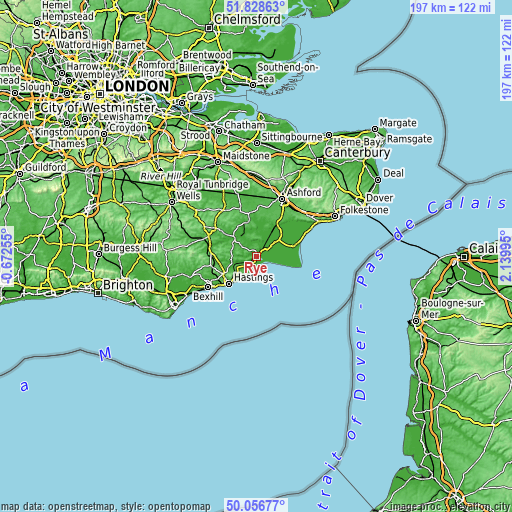This screenshot has height=512, width=512.
Task: Click the Rye label in red
Action: [256, 269]
